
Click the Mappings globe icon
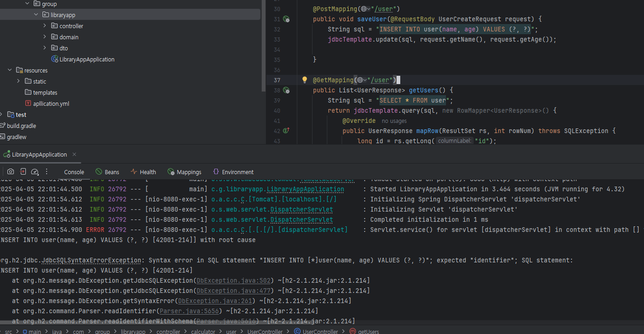point(171,172)
